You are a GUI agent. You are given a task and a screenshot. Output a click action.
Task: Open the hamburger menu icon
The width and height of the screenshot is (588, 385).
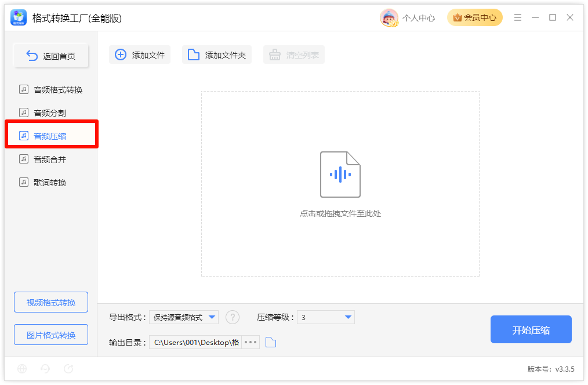pos(518,17)
